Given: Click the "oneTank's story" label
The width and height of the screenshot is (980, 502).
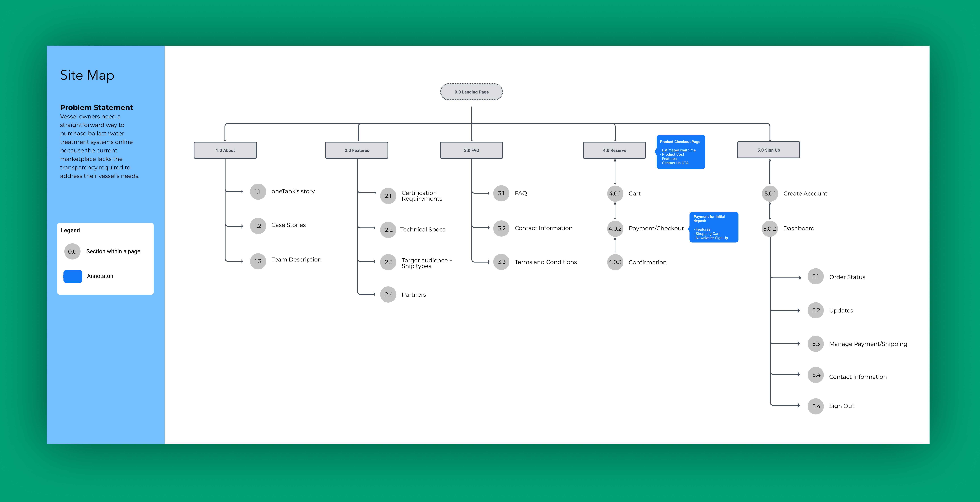Looking at the screenshot, I should tap(293, 191).
